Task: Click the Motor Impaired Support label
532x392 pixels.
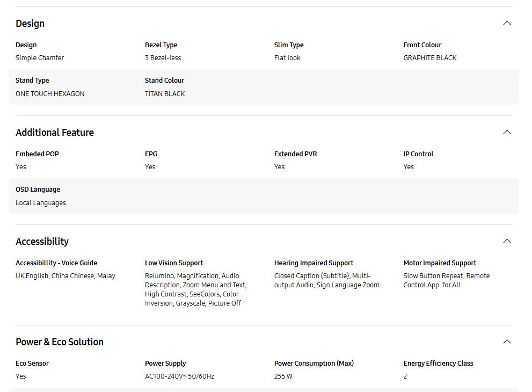Action: [x=440, y=263]
